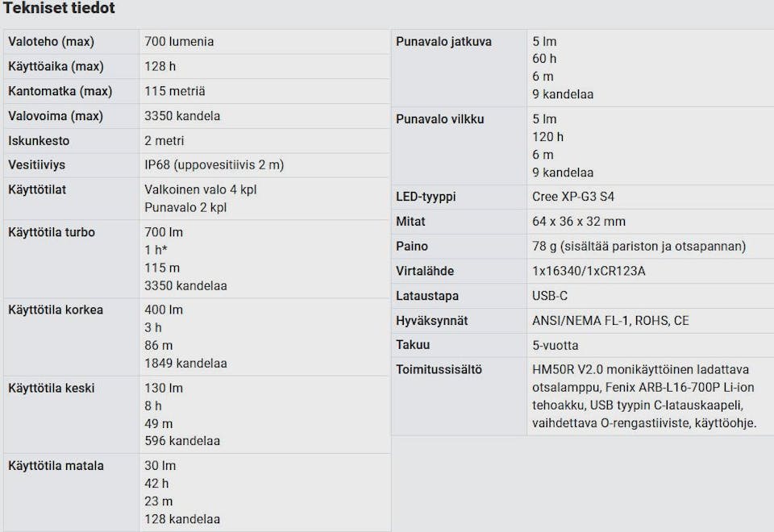This screenshot has width=774, height=532.
Task: Click the "Käyttötila keski" label
Action: [52, 388]
